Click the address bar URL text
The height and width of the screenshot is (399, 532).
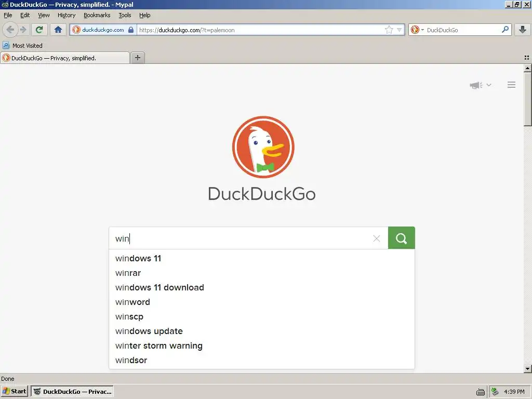coord(187,30)
